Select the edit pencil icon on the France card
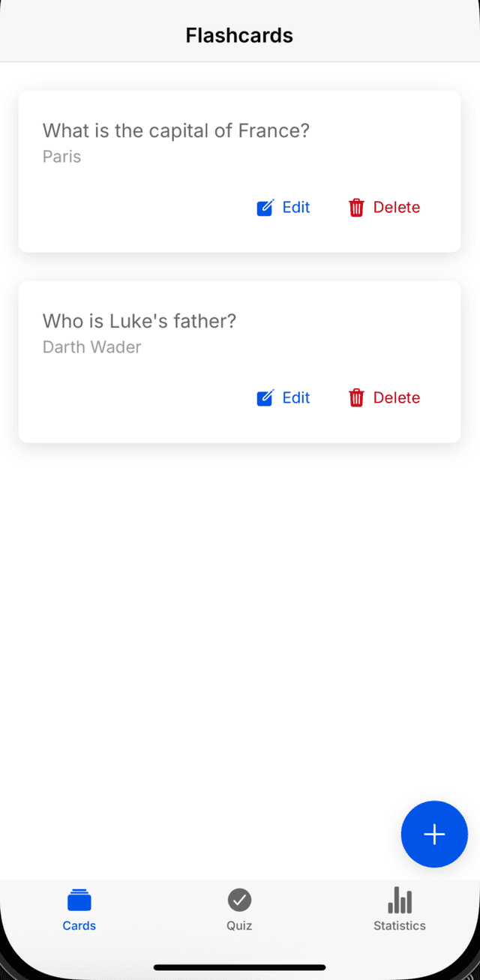480x980 pixels. (265, 208)
